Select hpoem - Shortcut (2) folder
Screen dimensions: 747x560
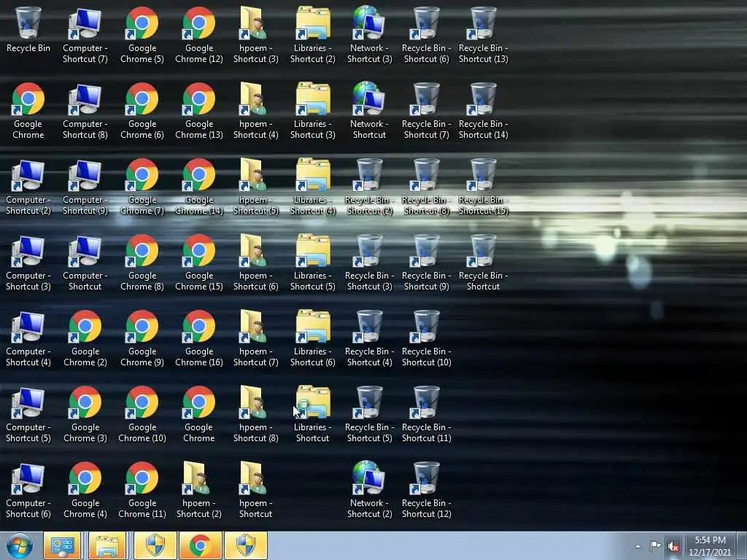[198, 489]
